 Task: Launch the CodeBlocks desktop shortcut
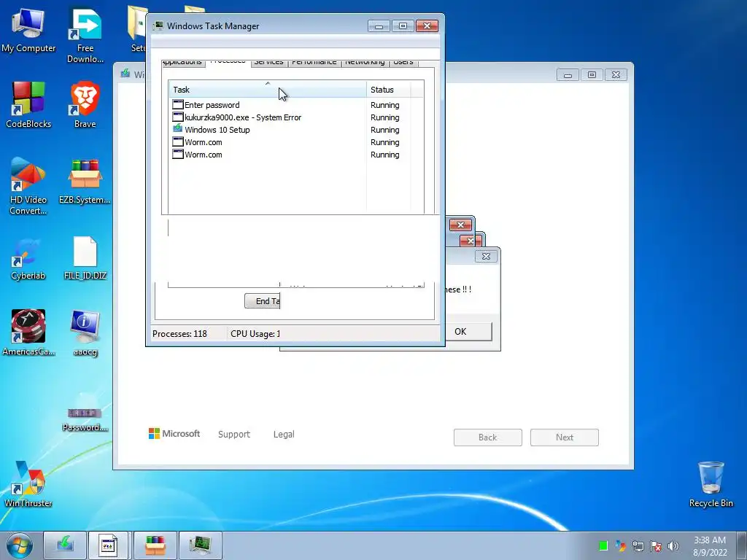[28, 105]
